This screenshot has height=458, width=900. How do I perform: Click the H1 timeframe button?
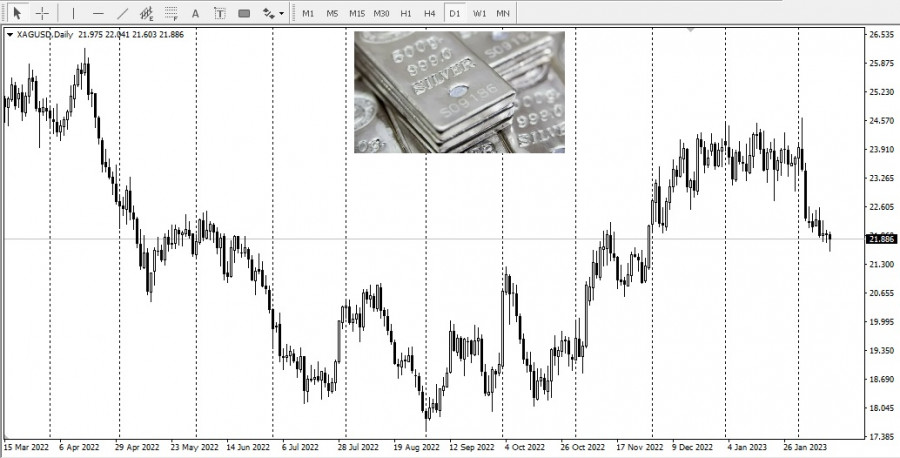405,13
